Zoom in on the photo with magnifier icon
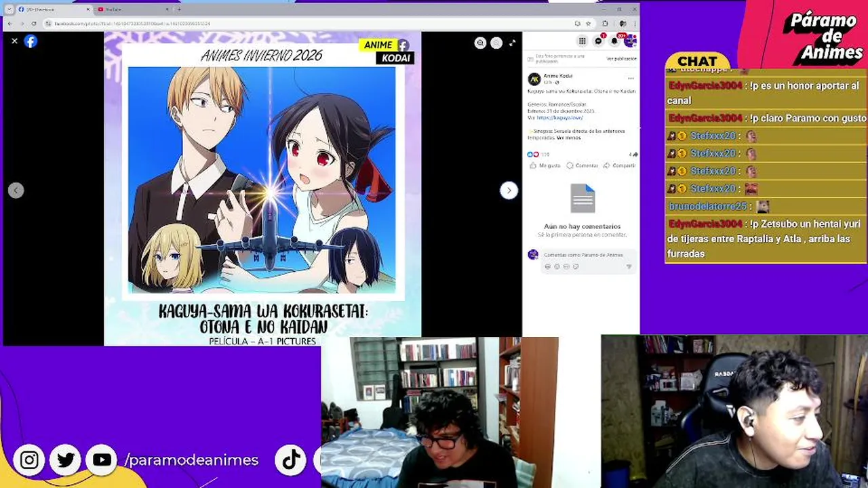Screen dimensions: 868x488 [x=480, y=43]
